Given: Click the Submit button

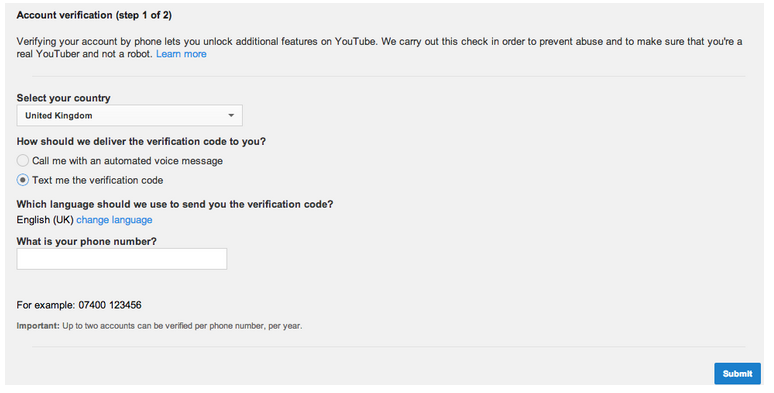Looking at the screenshot, I should tap(737, 374).
